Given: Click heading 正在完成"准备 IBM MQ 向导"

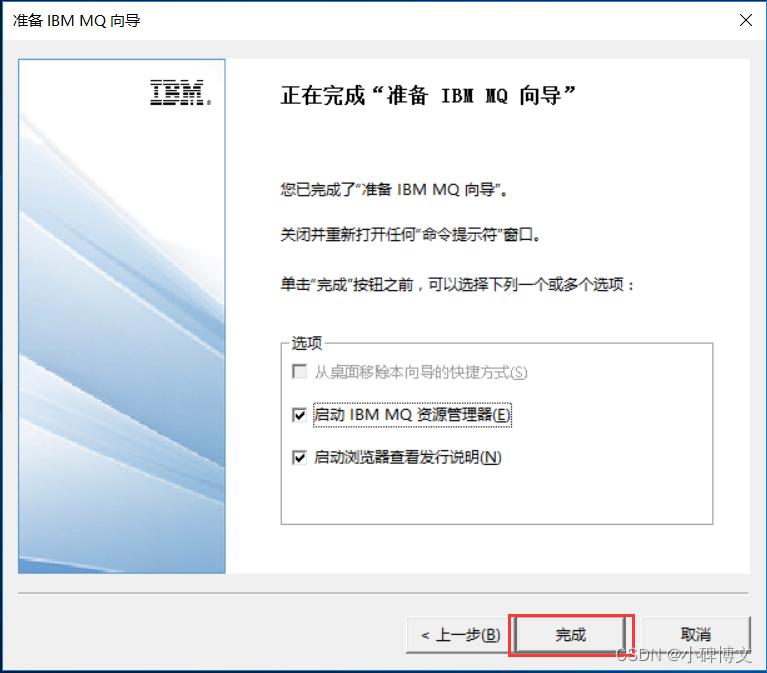Looking at the screenshot, I should point(428,95).
